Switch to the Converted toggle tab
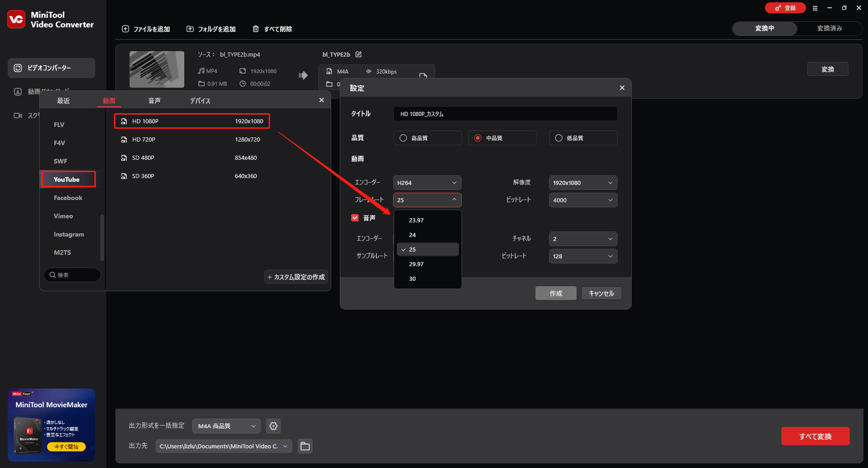The width and height of the screenshot is (868, 468). pos(830,28)
